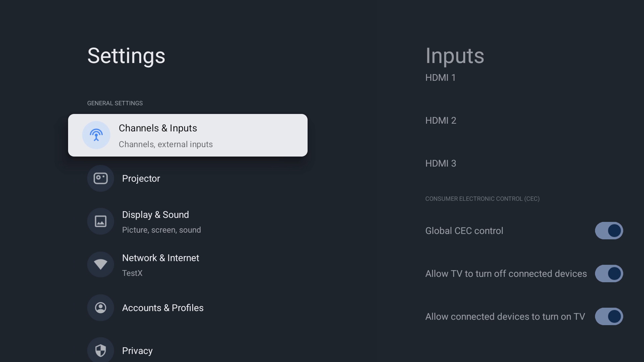The width and height of the screenshot is (644, 362).
Task: Open the Projector settings entry
Action: [141, 178]
